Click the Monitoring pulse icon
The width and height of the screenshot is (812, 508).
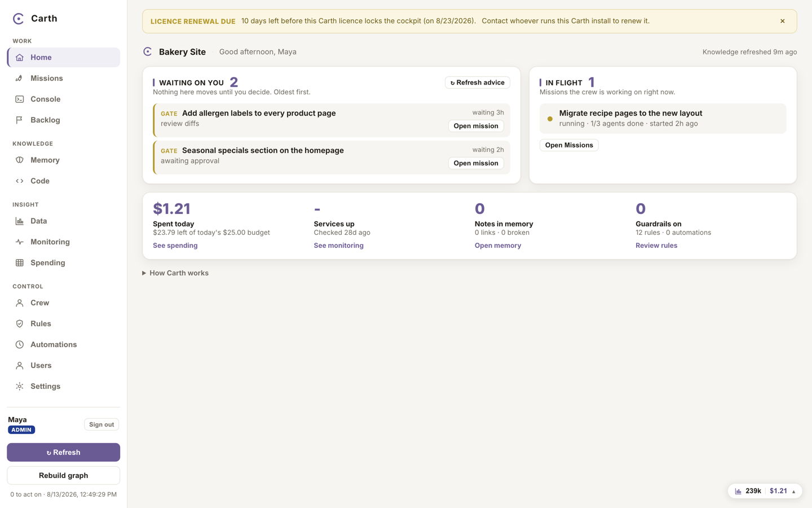[x=20, y=242]
